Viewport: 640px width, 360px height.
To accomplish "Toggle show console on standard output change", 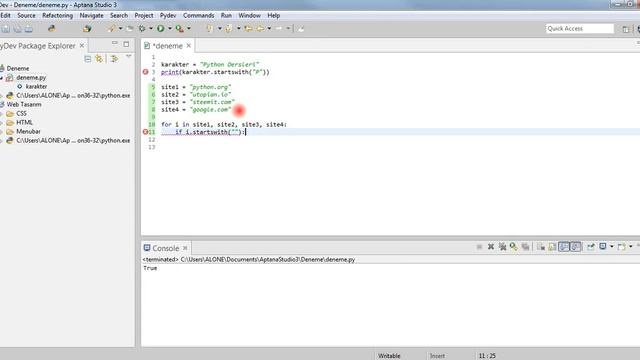I will coord(564,247).
